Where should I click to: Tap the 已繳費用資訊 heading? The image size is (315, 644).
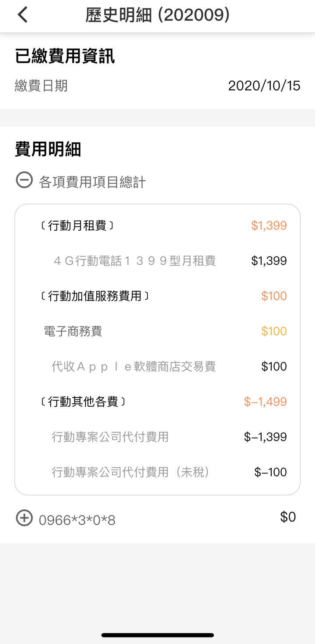pos(65,56)
